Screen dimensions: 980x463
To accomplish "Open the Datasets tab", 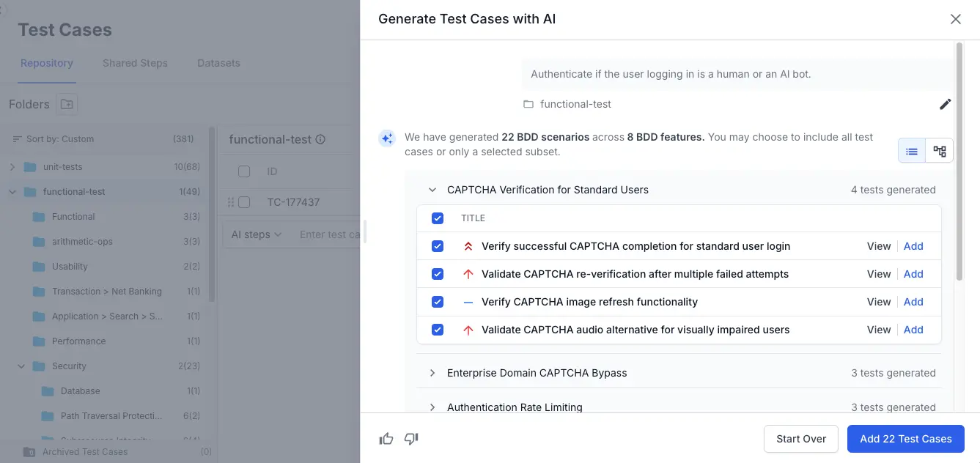I will click(218, 63).
